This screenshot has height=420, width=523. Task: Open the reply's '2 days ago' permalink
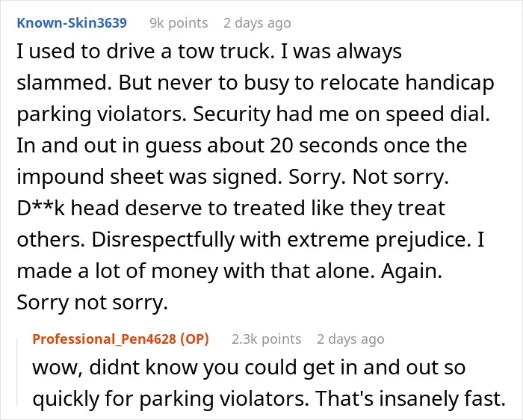(350, 339)
